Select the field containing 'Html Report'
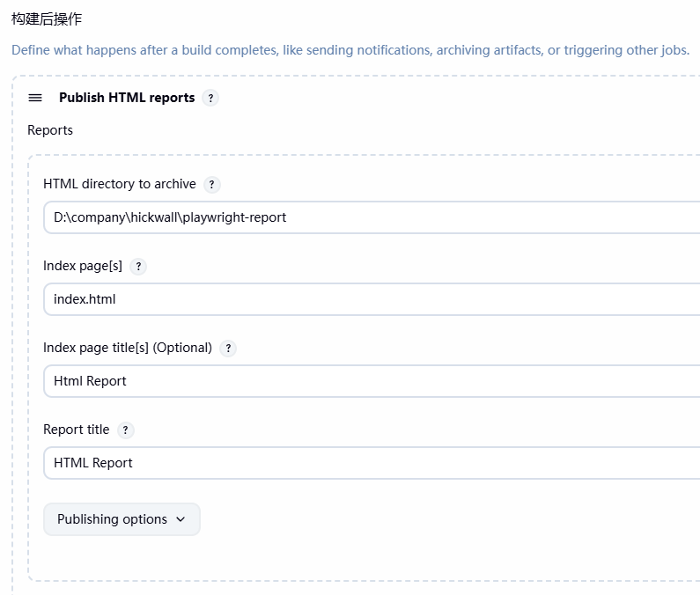 (x=370, y=381)
